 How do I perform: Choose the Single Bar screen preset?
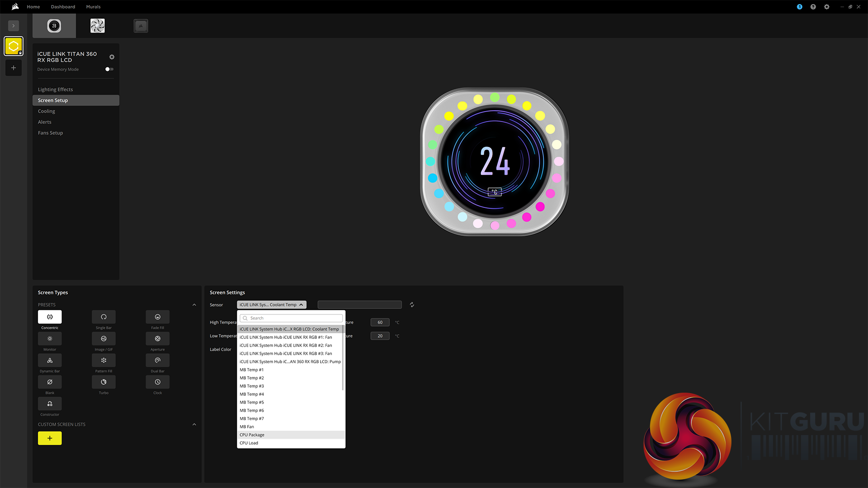pyautogui.click(x=104, y=317)
